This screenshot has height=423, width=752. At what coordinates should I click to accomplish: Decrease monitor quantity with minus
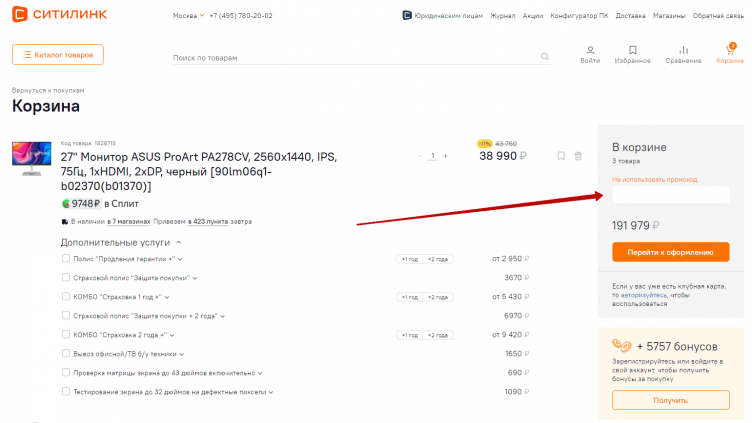click(420, 156)
